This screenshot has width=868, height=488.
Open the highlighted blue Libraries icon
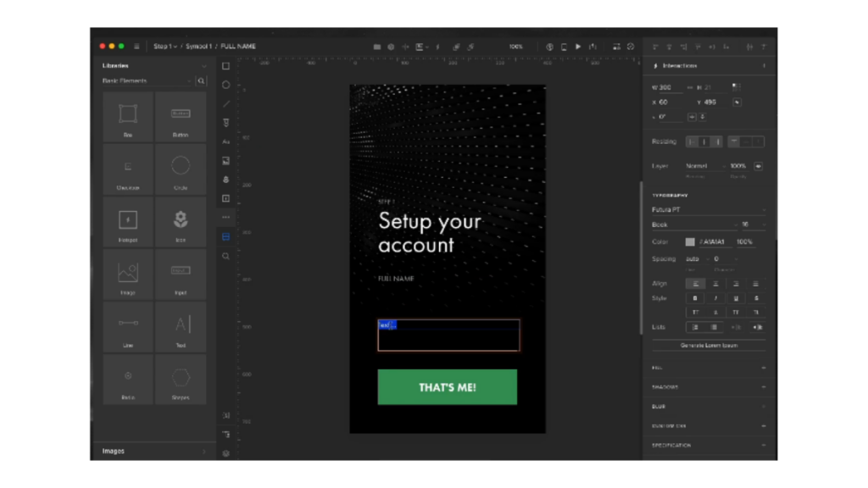[225, 237]
